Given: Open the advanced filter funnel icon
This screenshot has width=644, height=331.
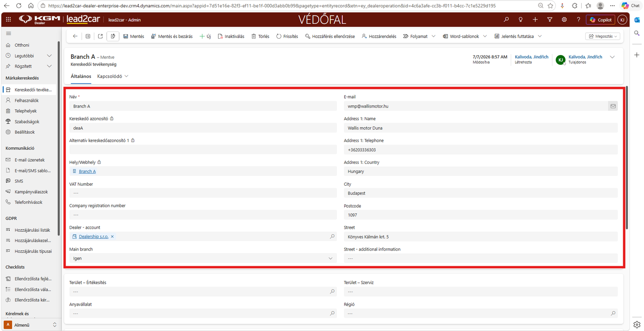Looking at the screenshot, I should click(x=549, y=19).
